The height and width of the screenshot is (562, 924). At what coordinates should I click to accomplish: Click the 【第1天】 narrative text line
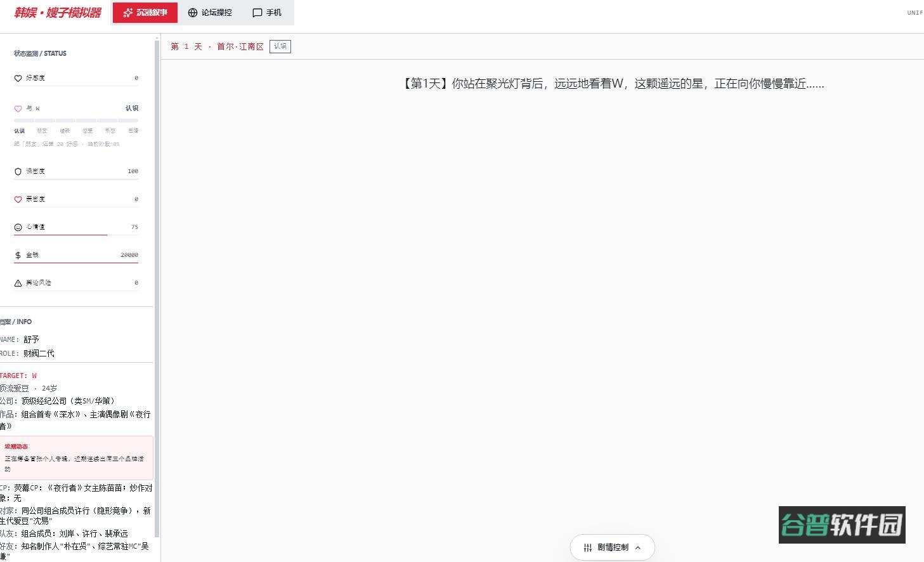tap(612, 84)
